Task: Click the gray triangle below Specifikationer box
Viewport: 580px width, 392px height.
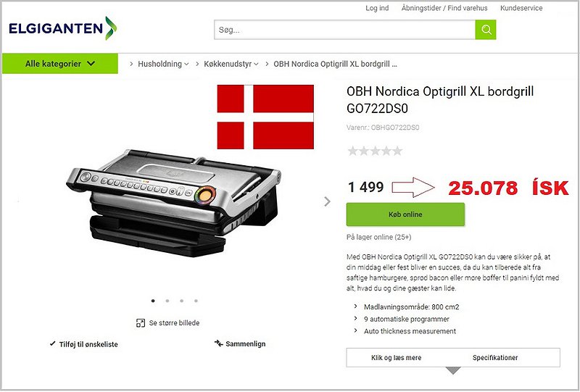Action: (453, 370)
